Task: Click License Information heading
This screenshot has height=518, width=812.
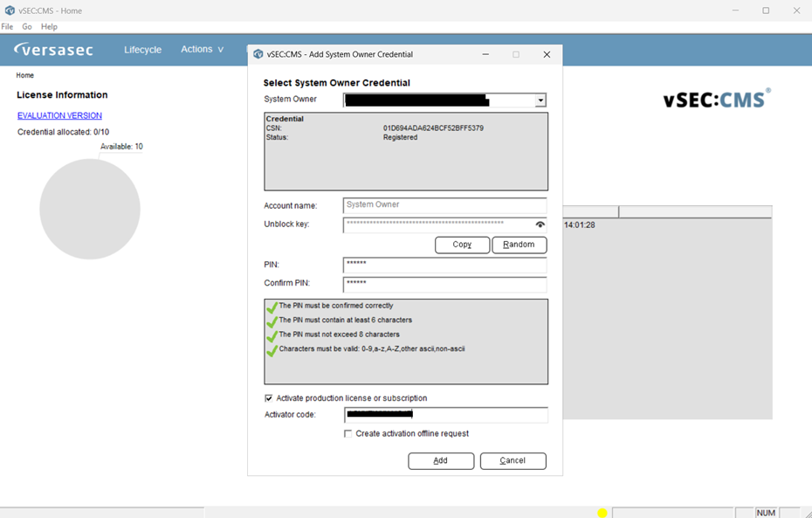Action: point(62,95)
